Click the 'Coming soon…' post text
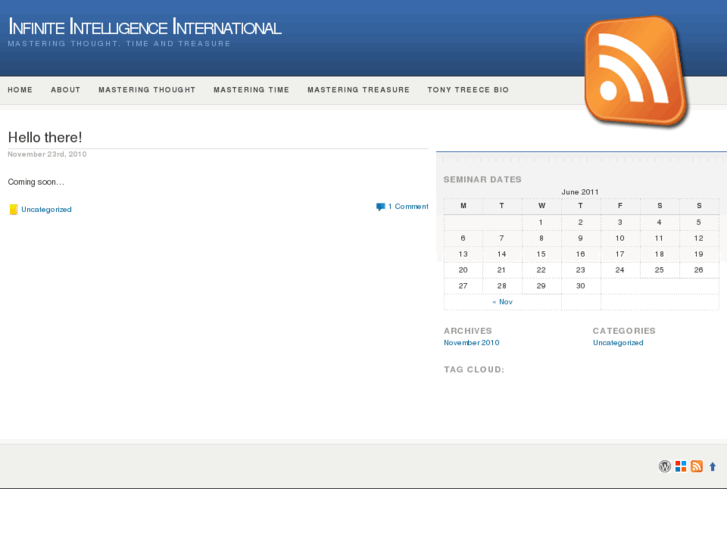The height and width of the screenshot is (545, 727). pyautogui.click(x=36, y=182)
